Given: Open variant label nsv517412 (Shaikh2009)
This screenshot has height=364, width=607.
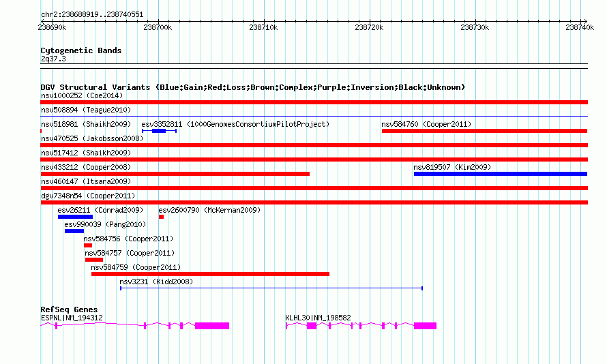Looking at the screenshot, I should pyautogui.click(x=86, y=153).
